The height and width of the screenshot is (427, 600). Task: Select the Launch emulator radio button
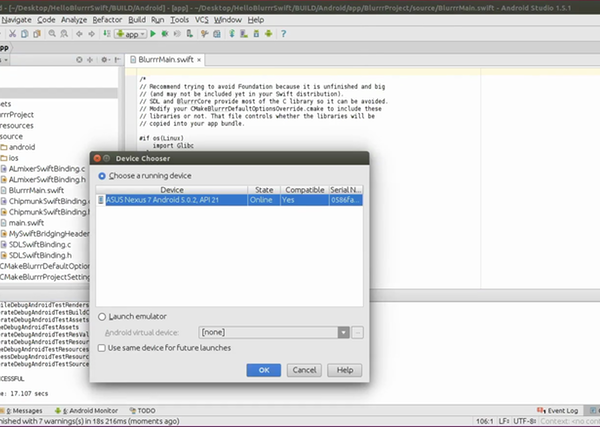102,316
